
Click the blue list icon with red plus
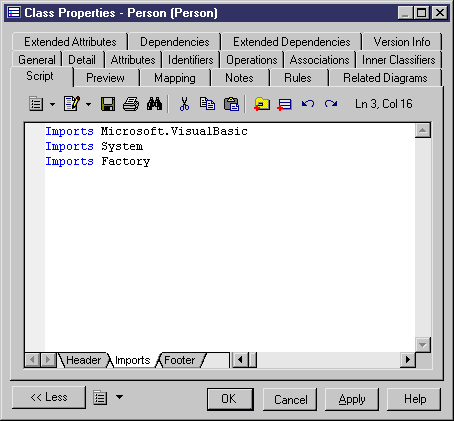tap(284, 104)
